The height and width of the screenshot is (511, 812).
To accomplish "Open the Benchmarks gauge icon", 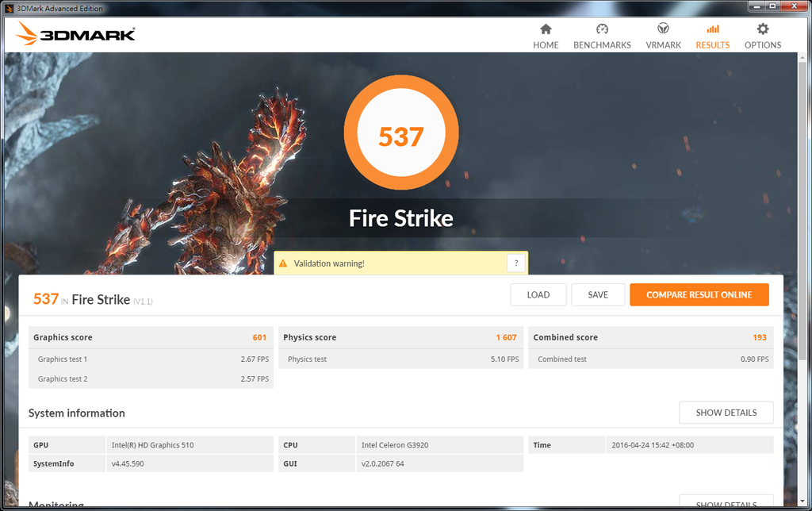I will coord(602,29).
